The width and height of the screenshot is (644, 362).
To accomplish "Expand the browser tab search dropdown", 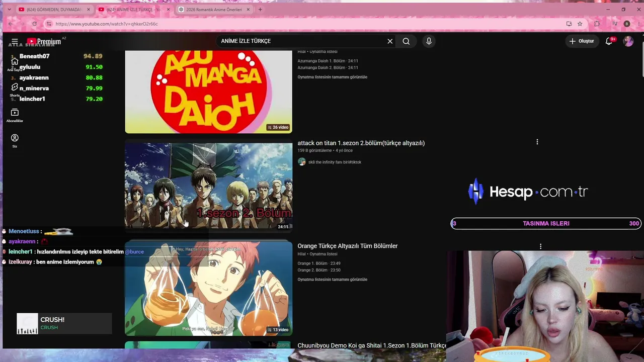I will (x=10, y=10).
